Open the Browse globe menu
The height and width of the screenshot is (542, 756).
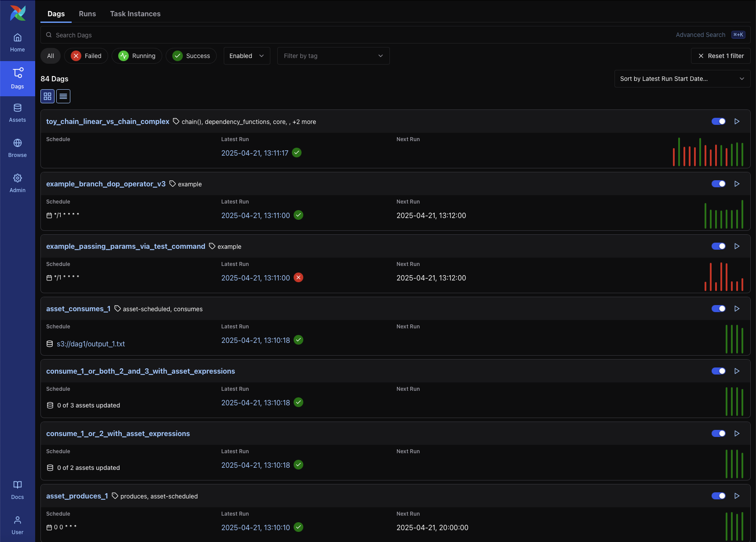(18, 148)
